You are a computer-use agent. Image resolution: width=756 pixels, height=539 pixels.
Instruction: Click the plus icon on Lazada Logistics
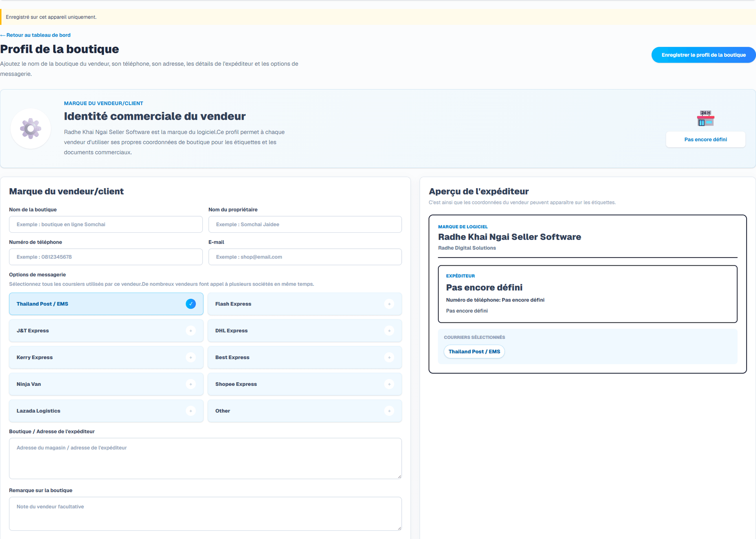pos(191,411)
